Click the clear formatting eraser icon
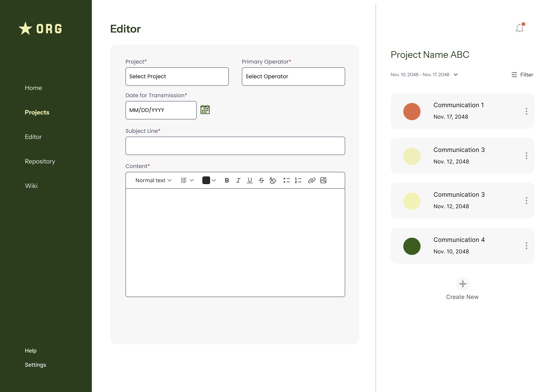 (x=273, y=180)
